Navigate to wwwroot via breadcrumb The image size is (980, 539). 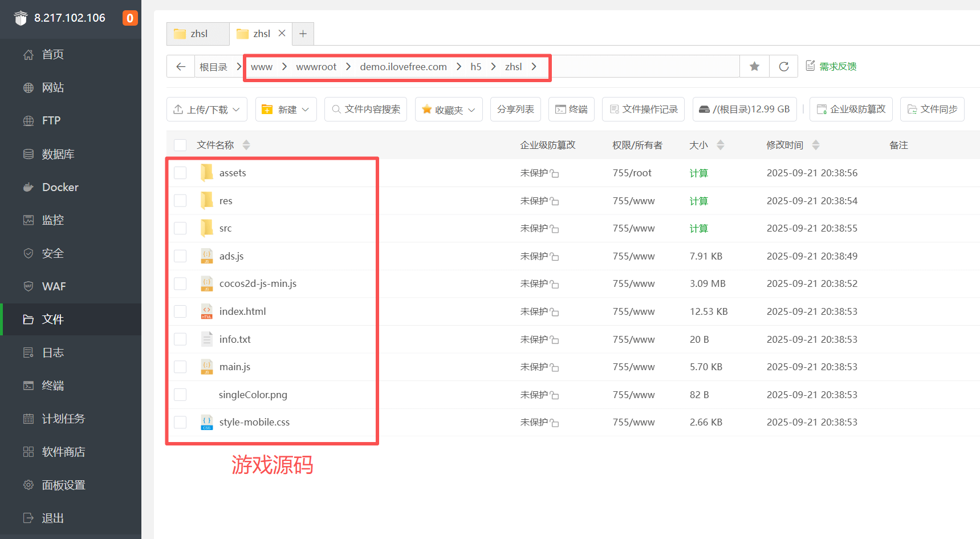point(316,66)
